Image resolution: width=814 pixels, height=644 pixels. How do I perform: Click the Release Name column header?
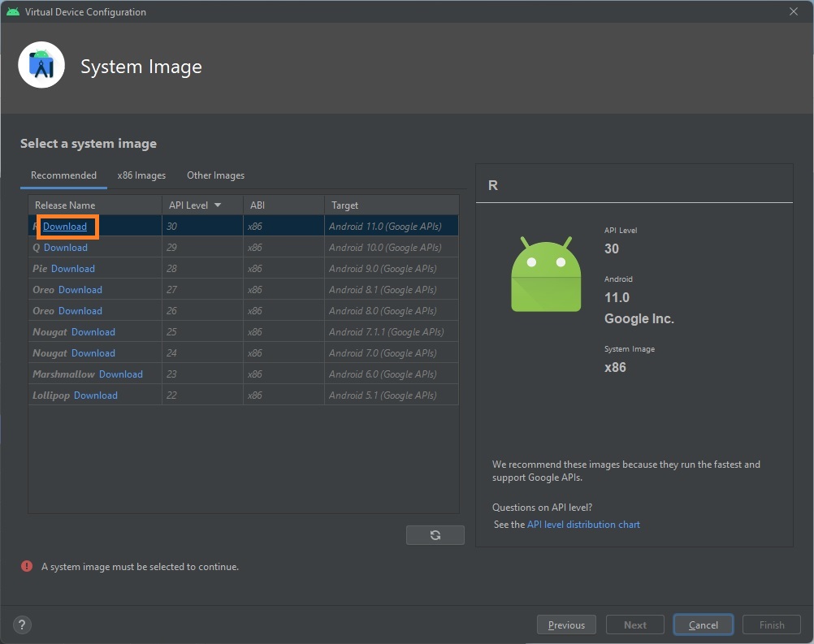[95, 205]
